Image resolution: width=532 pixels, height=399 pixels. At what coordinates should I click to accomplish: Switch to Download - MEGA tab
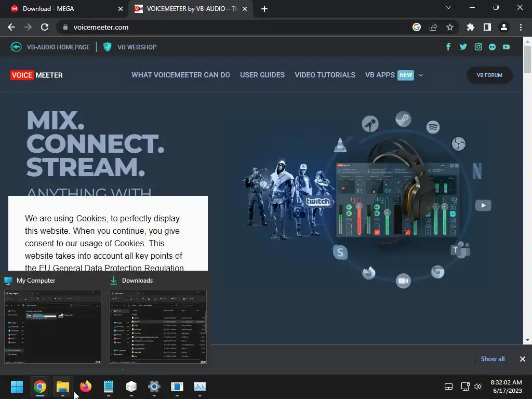(64, 9)
